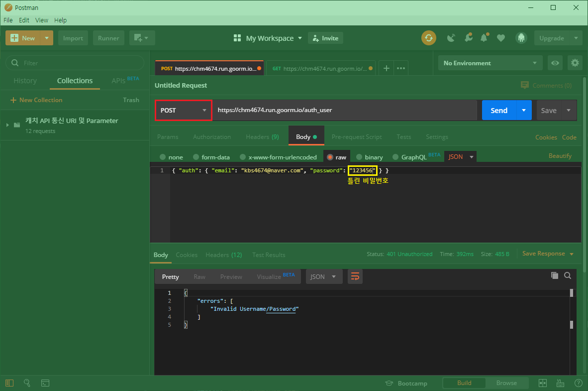Viewport: 588px width, 391px height.
Task: Click the sync status icon
Action: pyautogui.click(x=429, y=38)
